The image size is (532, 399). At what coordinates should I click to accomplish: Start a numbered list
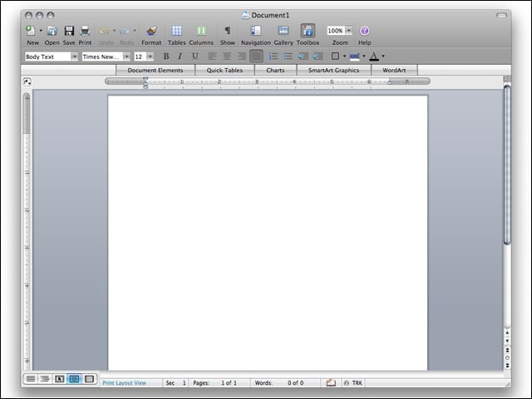[x=273, y=57]
